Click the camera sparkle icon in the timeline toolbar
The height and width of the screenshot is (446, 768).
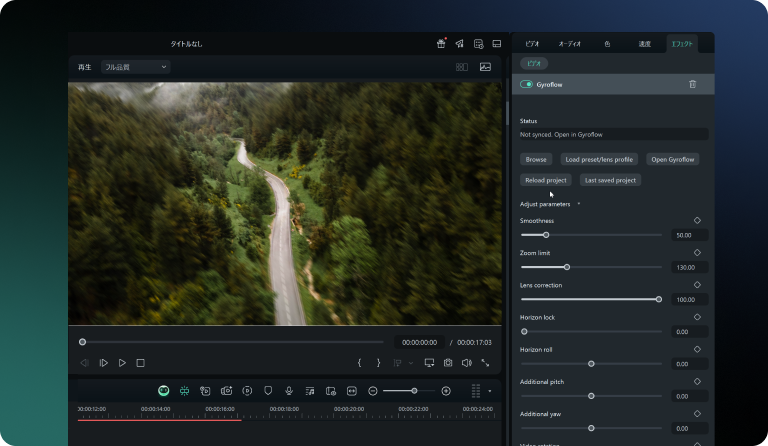(226, 391)
